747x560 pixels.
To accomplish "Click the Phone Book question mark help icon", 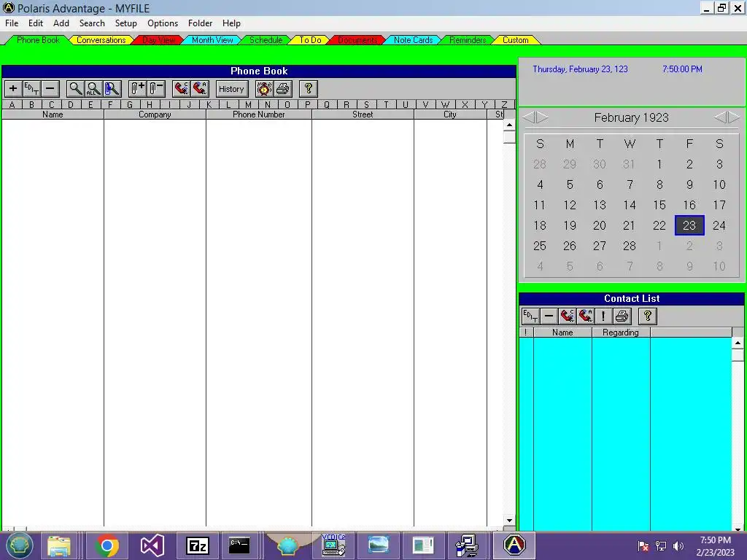I will tap(309, 88).
